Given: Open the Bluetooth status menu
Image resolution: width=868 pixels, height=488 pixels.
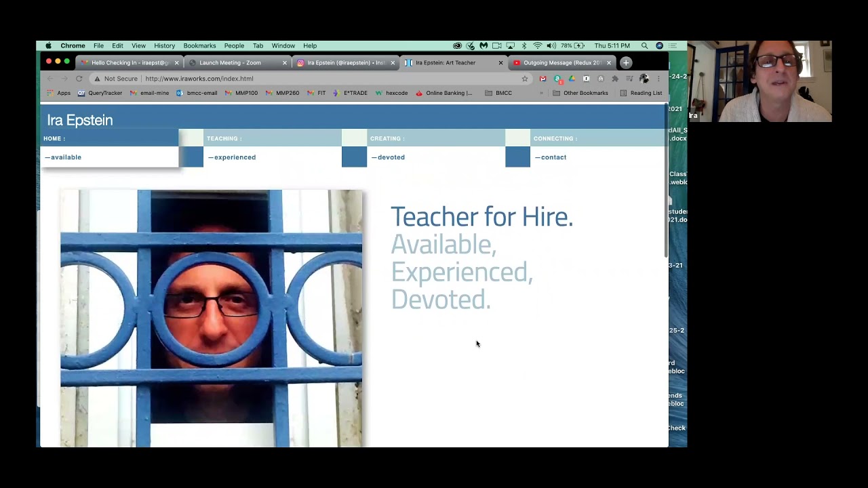Looking at the screenshot, I should pyautogui.click(x=524, y=46).
